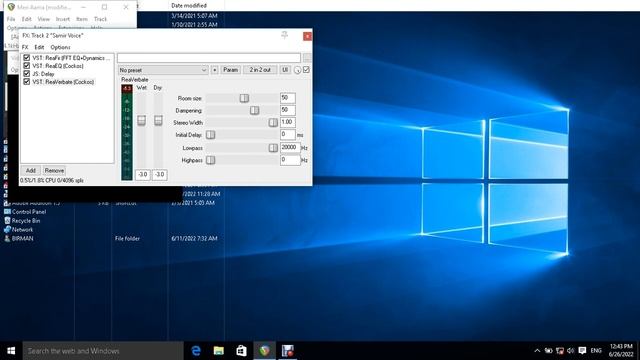Pin the FX window on top
The width and height of the screenshot is (640, 360).
tap(284, 36)
